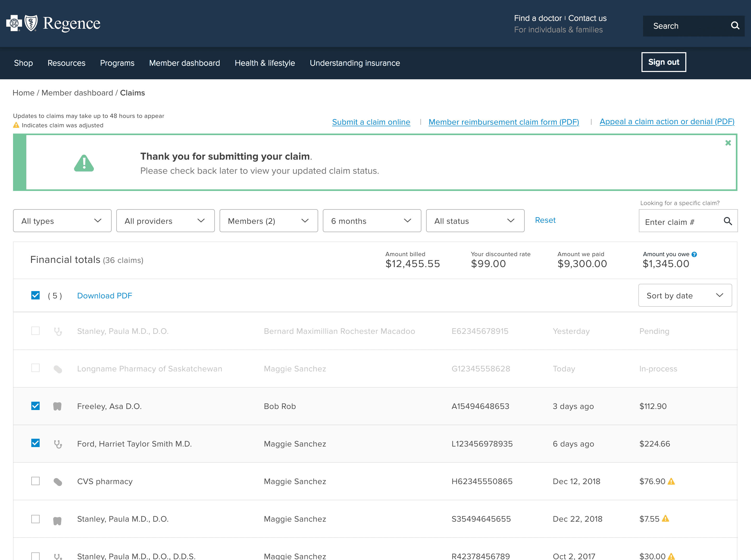Open the Submit a claim online link
Viewport: 751px width, 560px height.
click(x=371, y=122)
